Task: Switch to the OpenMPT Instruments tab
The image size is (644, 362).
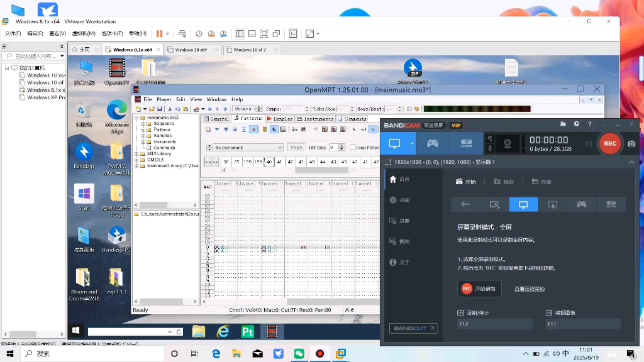Action: coord(316,119)
